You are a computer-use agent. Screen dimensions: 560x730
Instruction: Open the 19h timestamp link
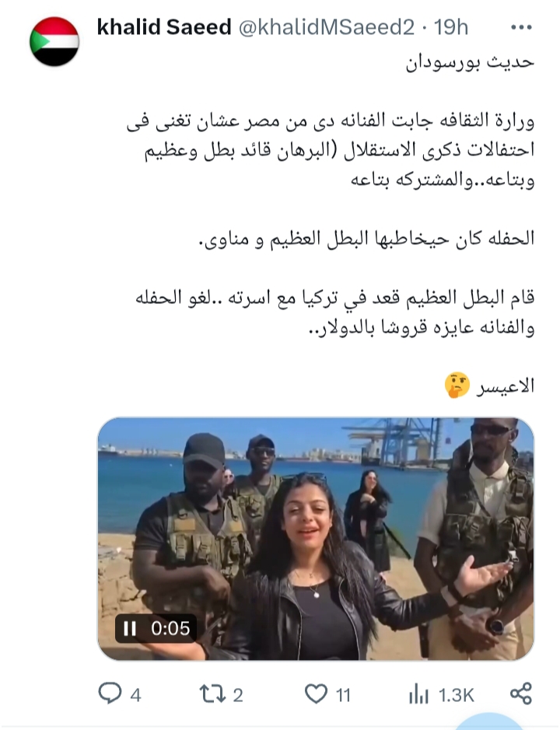coord(450,27)
